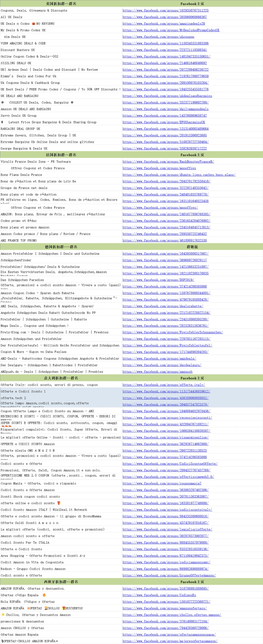Select the 'SIZZLING DEALS UK' cell
263x644 pixels.
[61, 63]
